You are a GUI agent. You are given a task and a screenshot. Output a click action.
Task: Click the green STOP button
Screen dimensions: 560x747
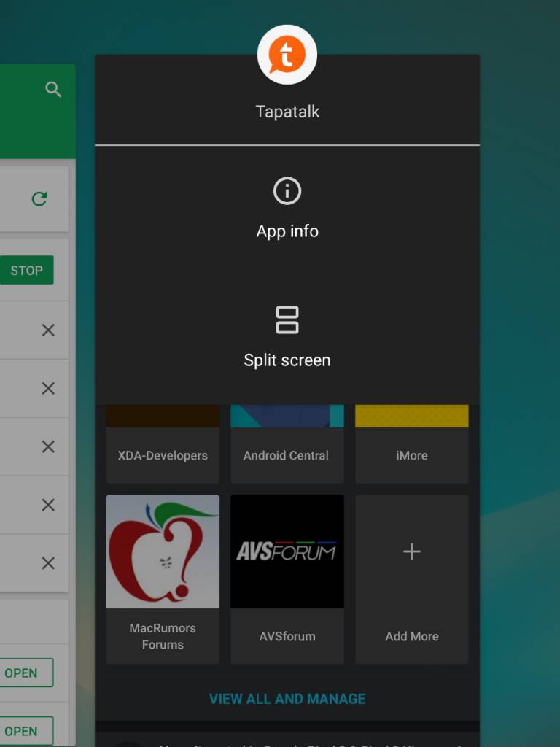click(27, 270)
